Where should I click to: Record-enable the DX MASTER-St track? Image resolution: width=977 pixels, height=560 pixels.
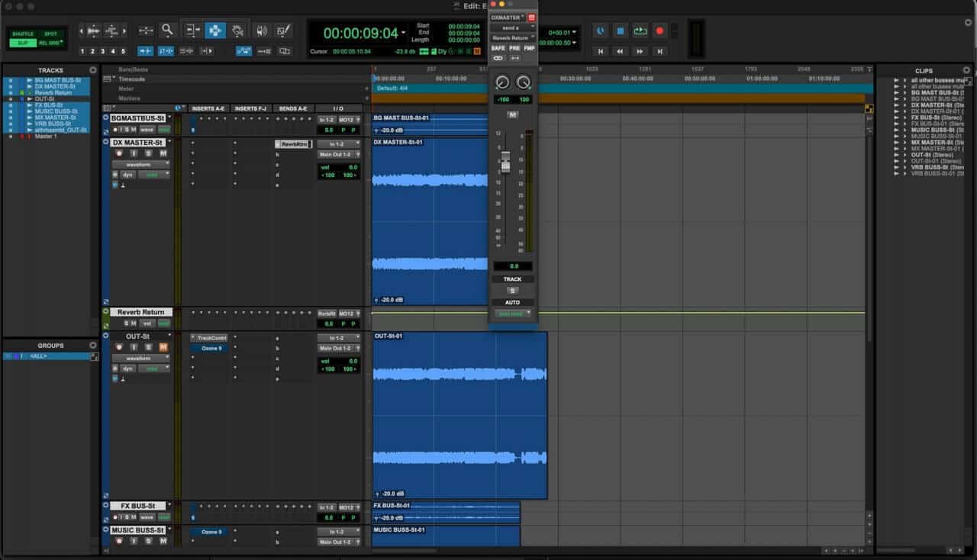click(x=119, y=153)
